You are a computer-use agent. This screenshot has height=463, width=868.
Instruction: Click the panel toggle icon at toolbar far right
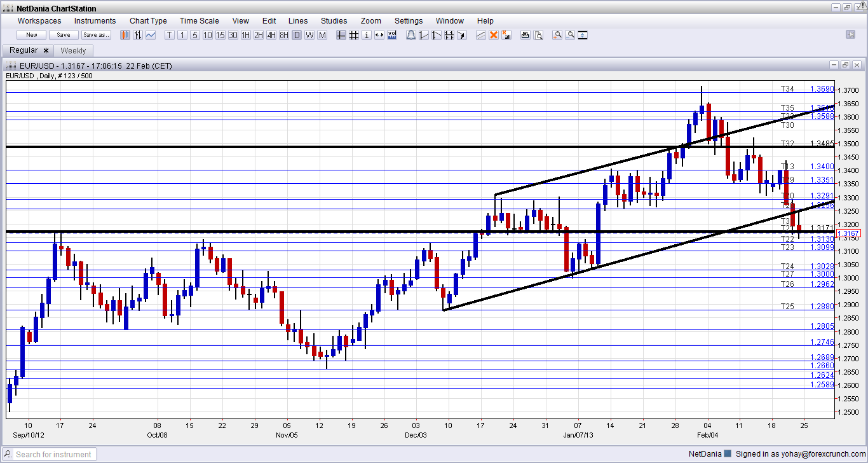pos(851,34)
